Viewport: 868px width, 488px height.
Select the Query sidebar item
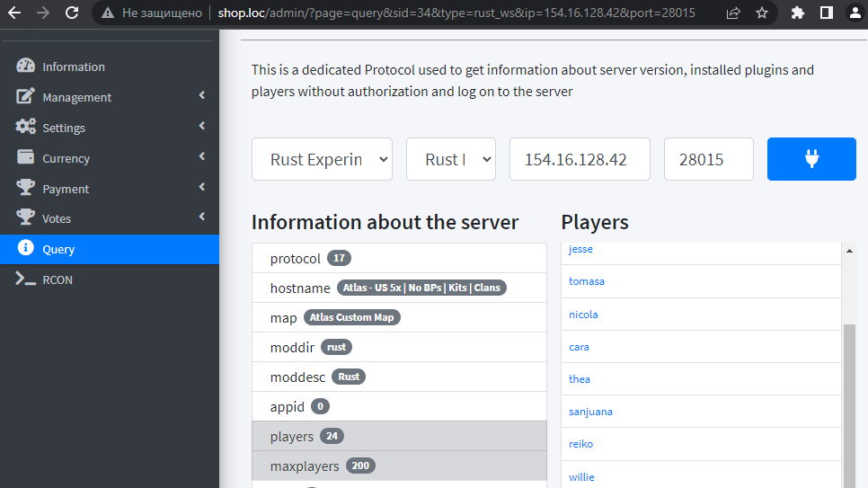[x=58, y=249]
